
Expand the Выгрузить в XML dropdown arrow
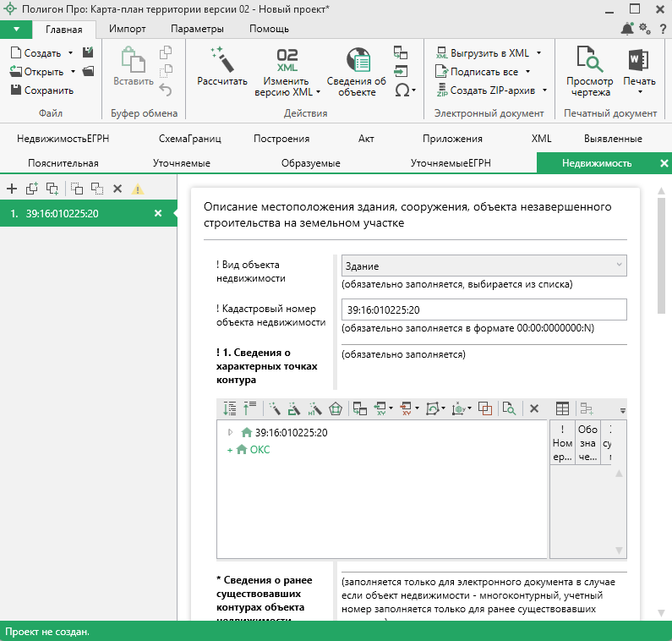[538, 52]
